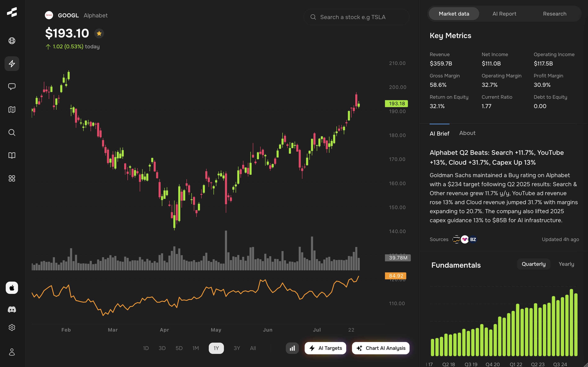Viewport: 588px width, 367px height.
Task: Open the AI Report tab
Action: [x=504, y=14]
